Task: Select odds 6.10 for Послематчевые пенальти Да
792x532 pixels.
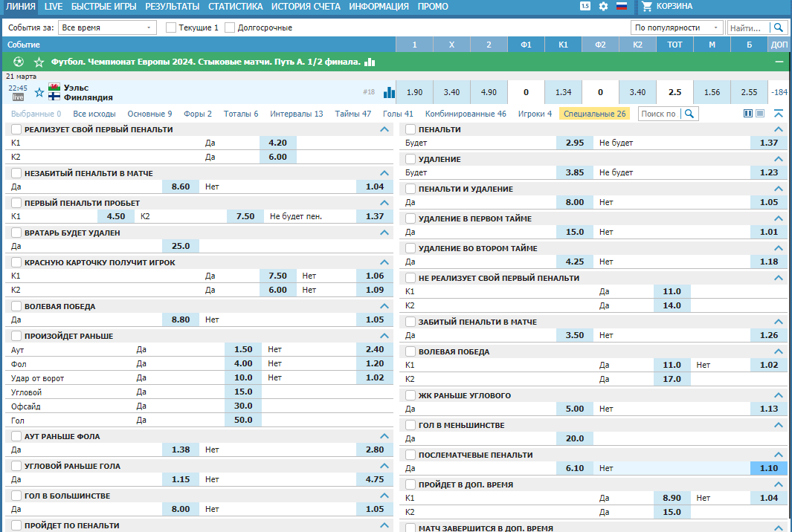Action: pyautogui.click(x=575, y=468)
